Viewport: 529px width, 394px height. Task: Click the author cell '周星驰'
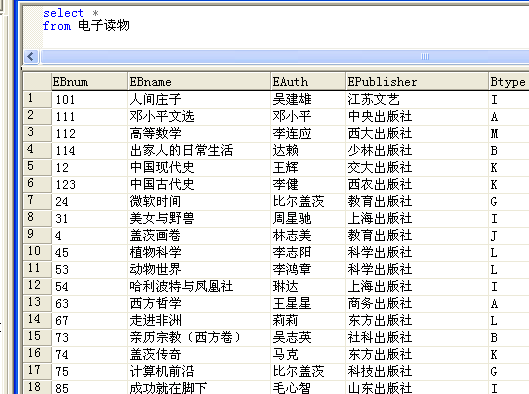pyautogui.click(x=308, y=219)
